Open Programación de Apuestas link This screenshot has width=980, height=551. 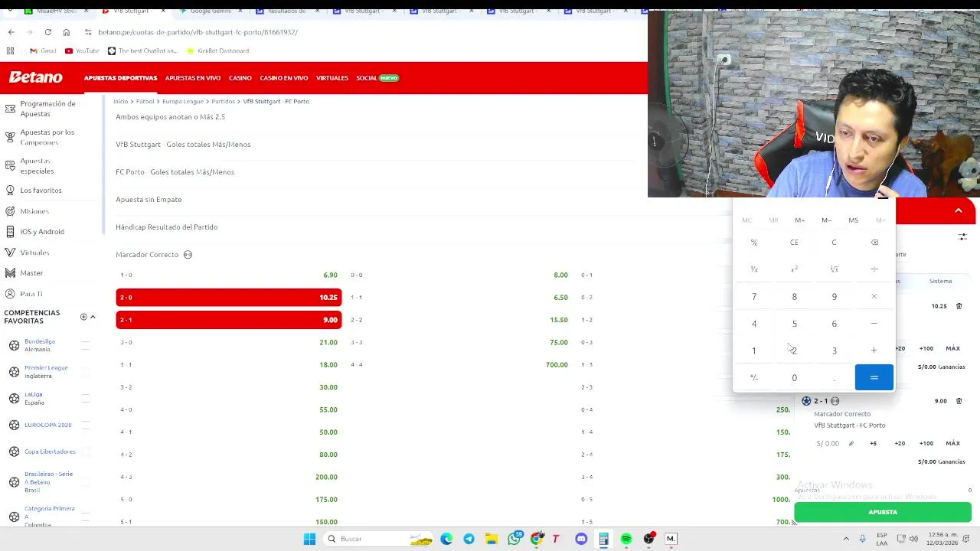point(47,109)
